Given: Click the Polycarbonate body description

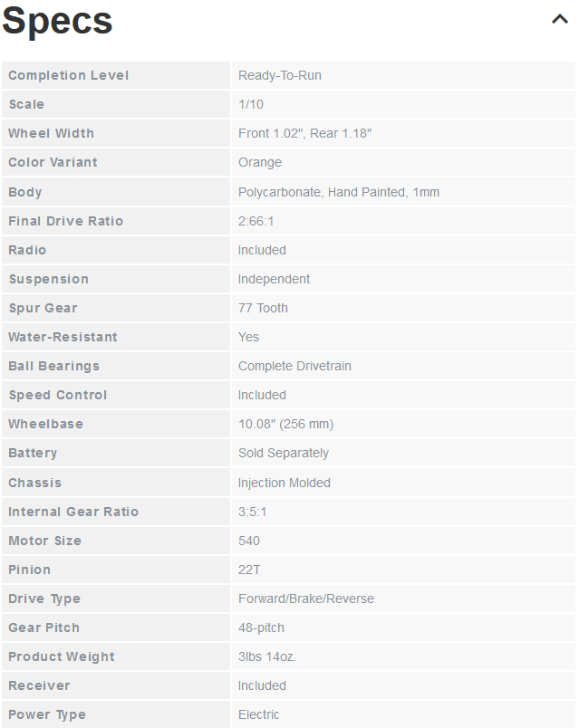Looking at the screenshot, I should [339, 192].
